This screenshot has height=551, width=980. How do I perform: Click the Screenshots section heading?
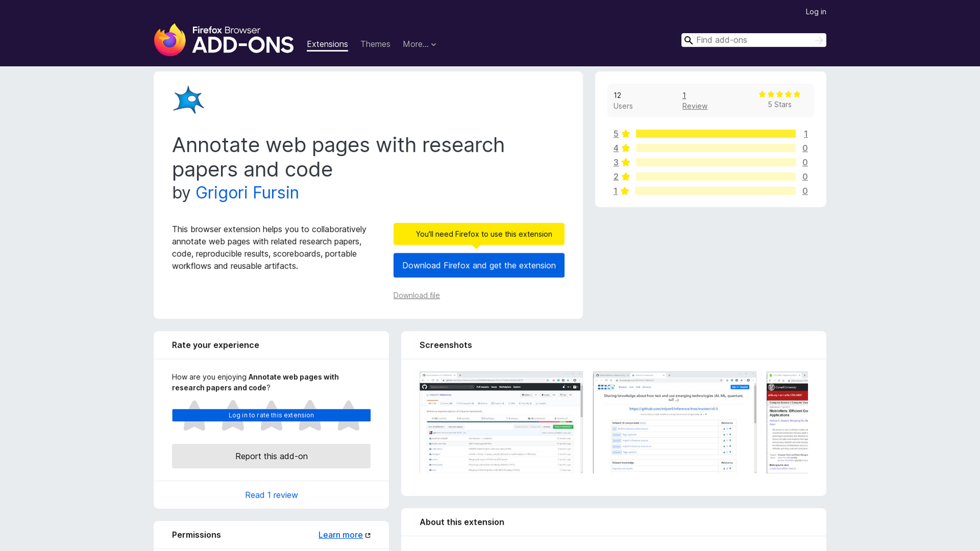pyautogui.click(x=446, y=345)
